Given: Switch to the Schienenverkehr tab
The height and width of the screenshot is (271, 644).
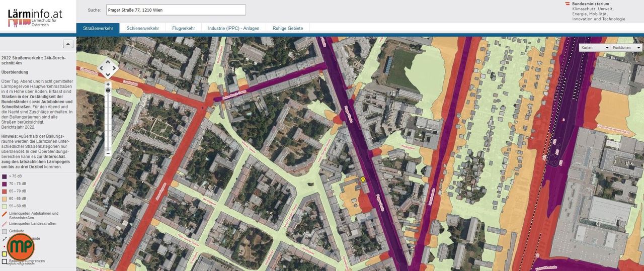Looking at the screenshot, I should tap(142, 29).
